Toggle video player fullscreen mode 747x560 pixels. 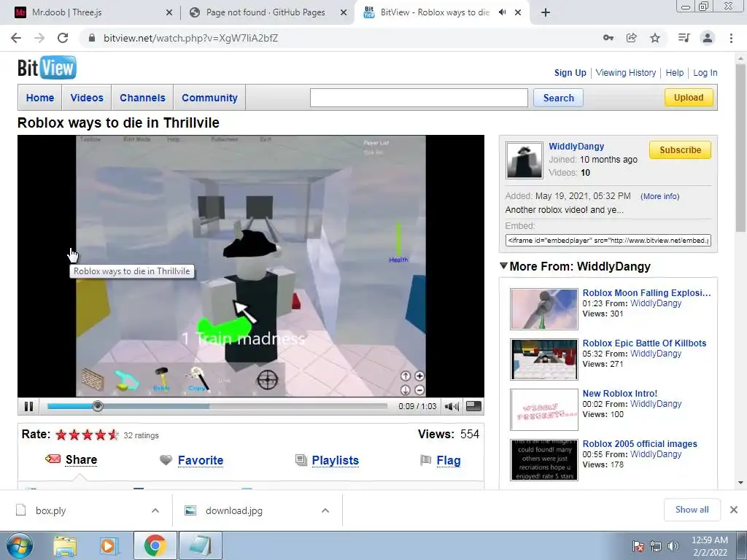tap(473, 406)
